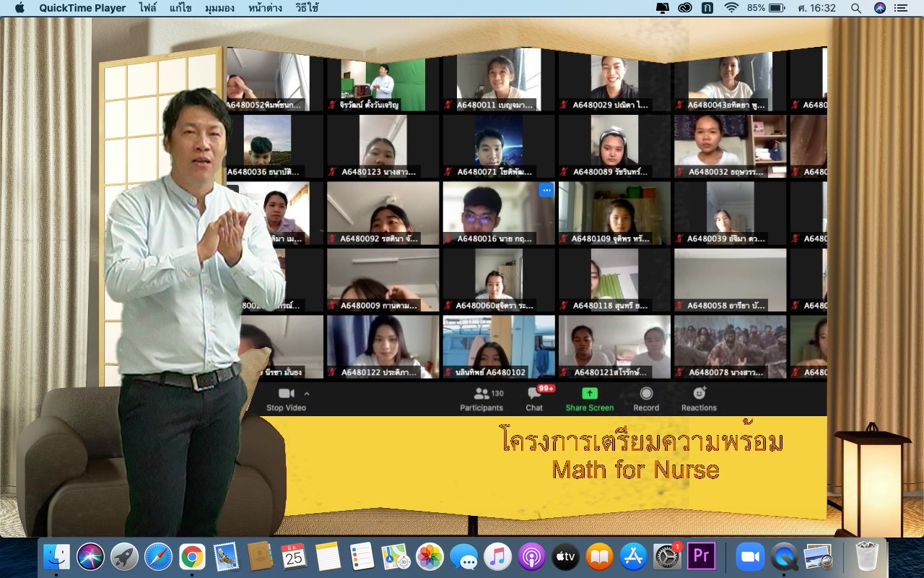The height and width of the screenshot is (578, 924).
Task: Launch Adobe Premiere Pro from the dock
Action: click(x=700, y=556)
